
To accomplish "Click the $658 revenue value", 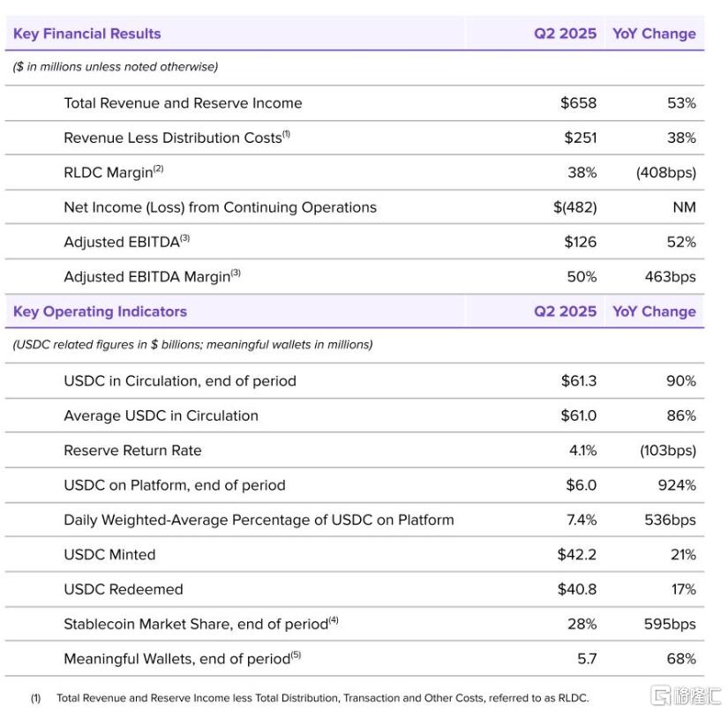I will 578,103.
